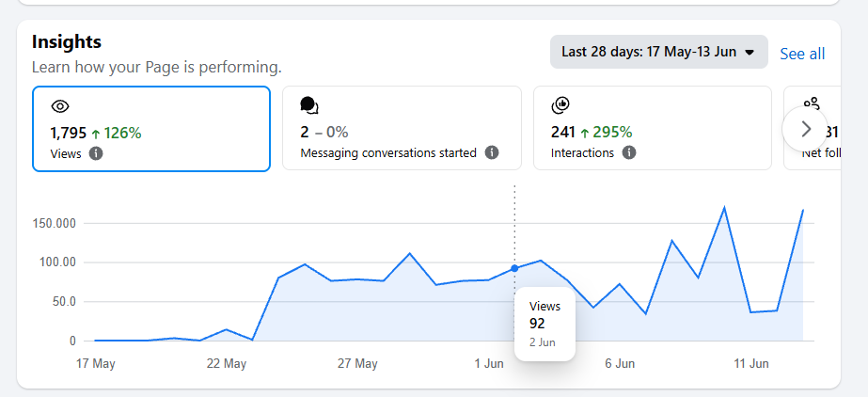Click the eye icon in Views card

[x=60, y=106]
